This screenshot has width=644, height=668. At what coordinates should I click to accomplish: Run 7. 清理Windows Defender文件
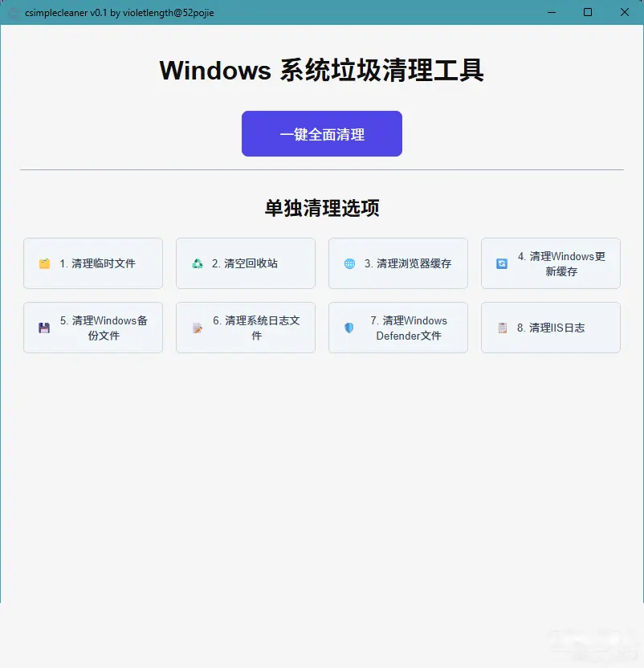[x=398, y=328]
